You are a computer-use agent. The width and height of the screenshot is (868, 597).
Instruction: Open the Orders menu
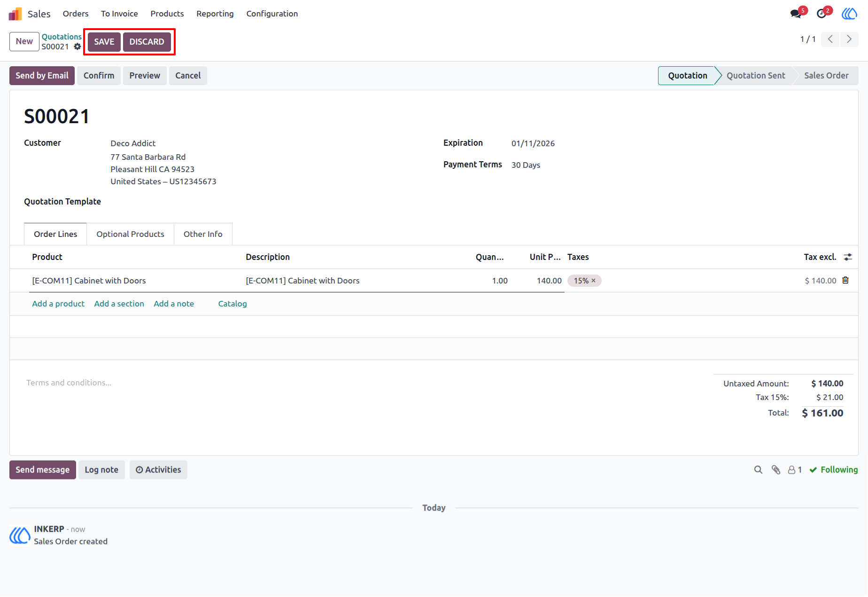(x=76, y=14)
